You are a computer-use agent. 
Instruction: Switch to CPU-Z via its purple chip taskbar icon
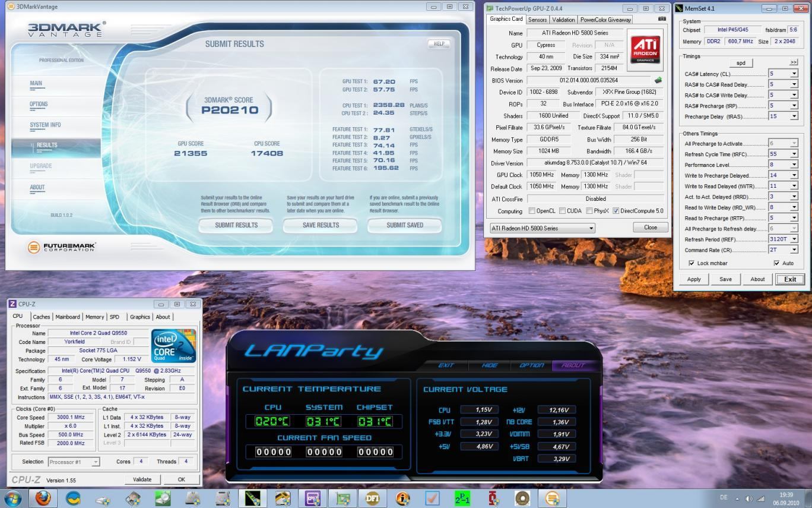coord(312,498)
